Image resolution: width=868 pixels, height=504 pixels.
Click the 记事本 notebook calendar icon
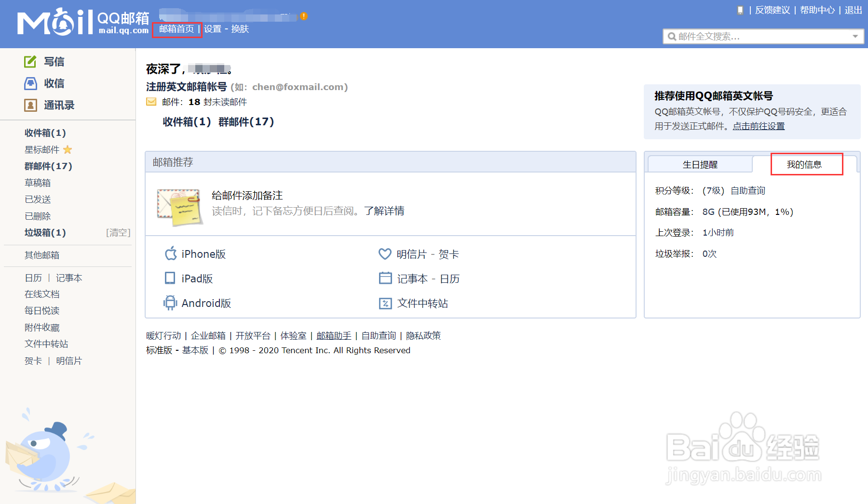(x=384, y=278)
